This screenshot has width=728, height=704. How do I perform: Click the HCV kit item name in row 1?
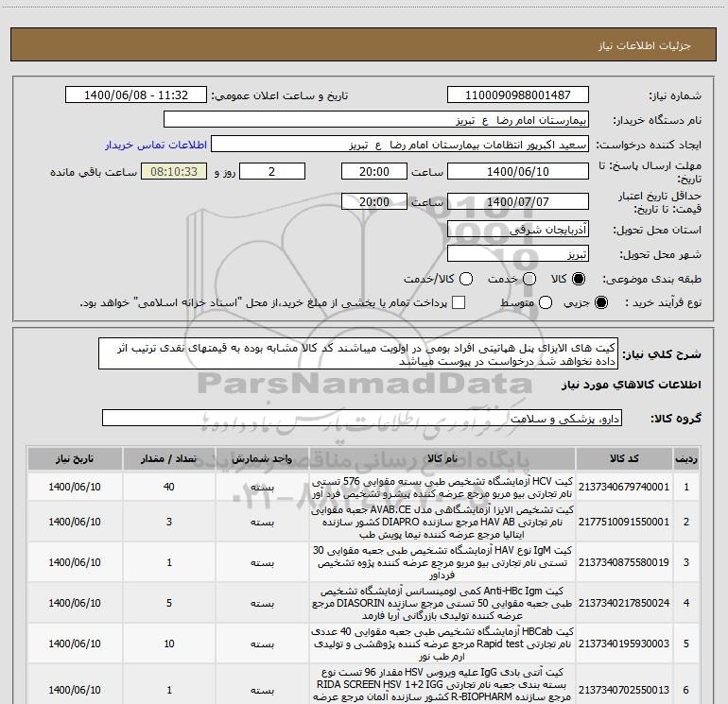click(x=442, y=487)
